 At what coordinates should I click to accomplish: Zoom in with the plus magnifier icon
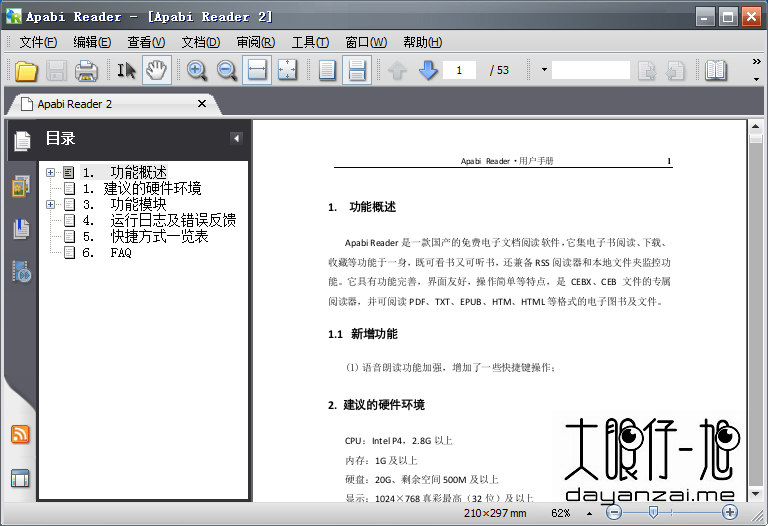coord(196,71)
